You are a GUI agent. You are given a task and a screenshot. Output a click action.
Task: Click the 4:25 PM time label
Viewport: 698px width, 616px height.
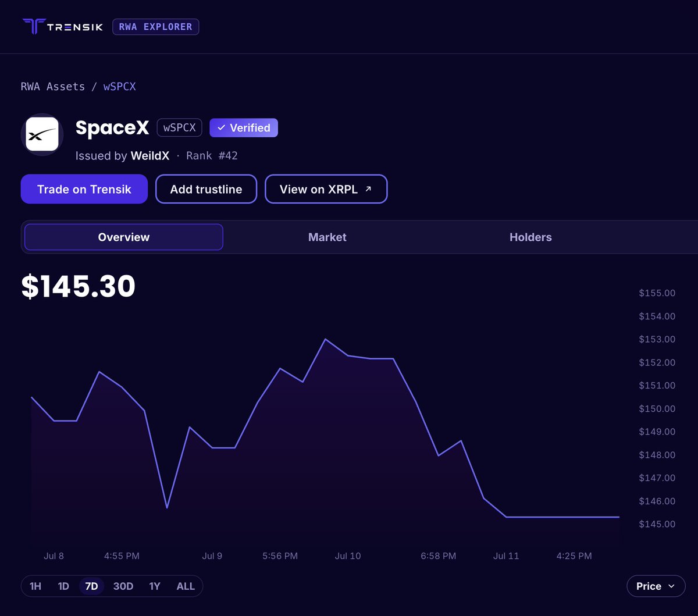574,556
